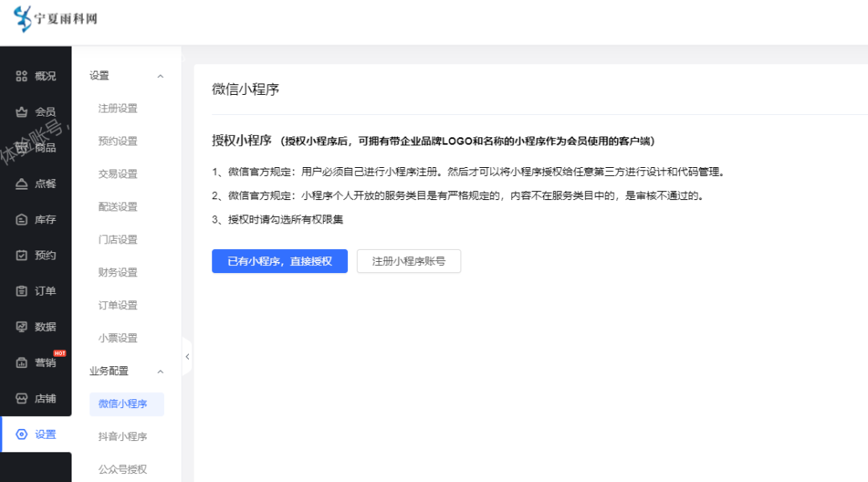Image resolution: width=868 pixels, height=482 pixels.
Task: Click 设置 label in main sidebar
Action: (x=45, y=435)
